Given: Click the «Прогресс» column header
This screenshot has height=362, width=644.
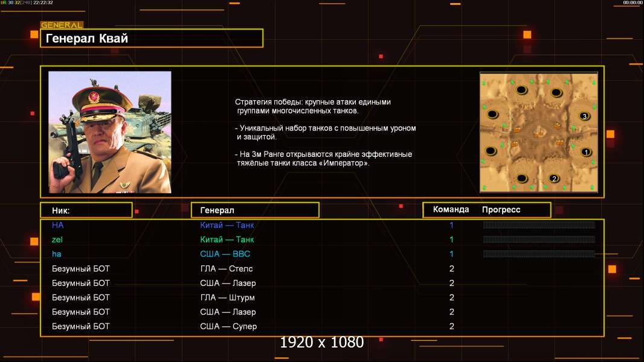Looking at the screenshot, I should (501, 210).
